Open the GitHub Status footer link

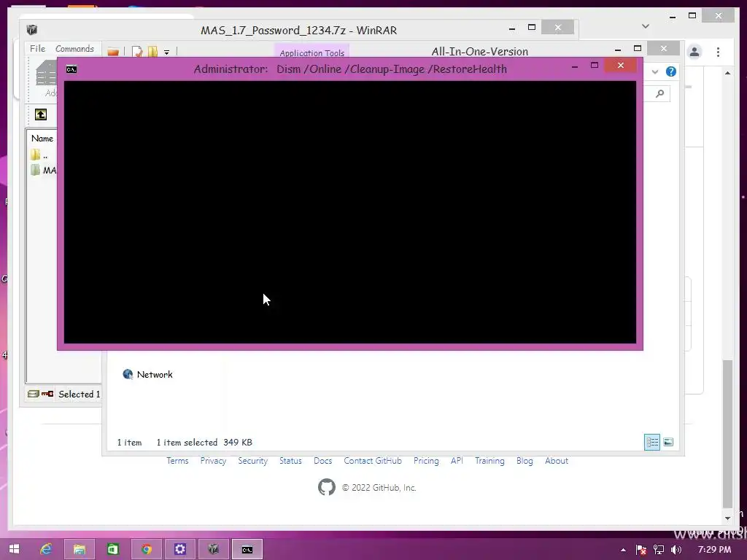point(290,461)
